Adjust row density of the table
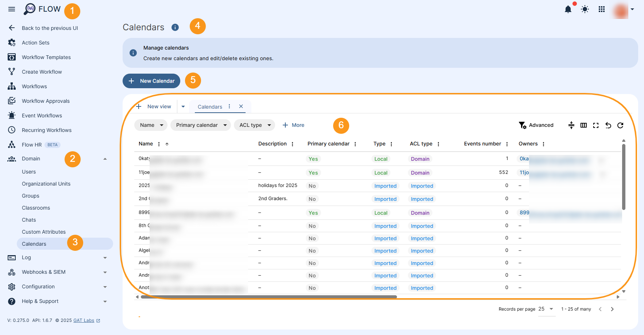This screenshot has height=335, width=644. coord(571,125)
